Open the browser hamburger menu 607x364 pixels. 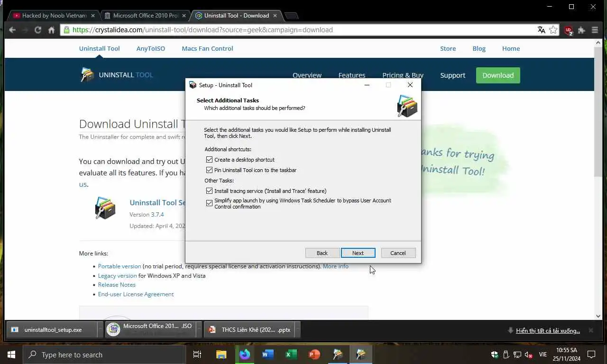tap(595, 30)
